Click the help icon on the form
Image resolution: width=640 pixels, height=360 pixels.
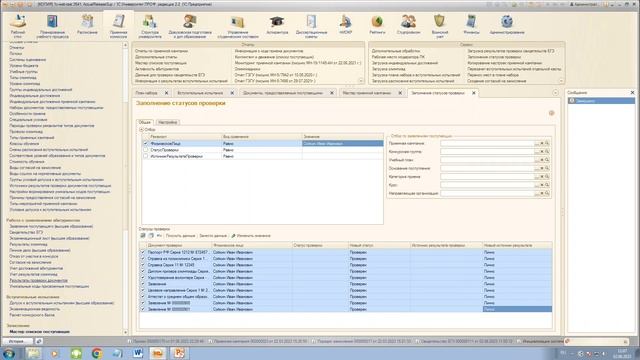pos(551,113)
